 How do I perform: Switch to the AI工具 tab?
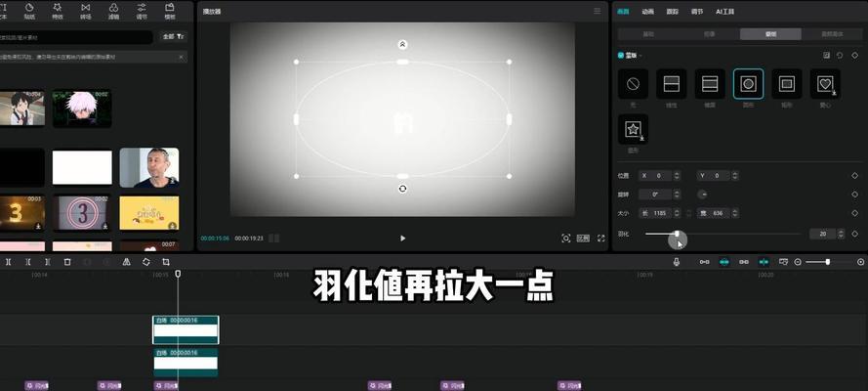pyautogui.click(x=725, y=11)
